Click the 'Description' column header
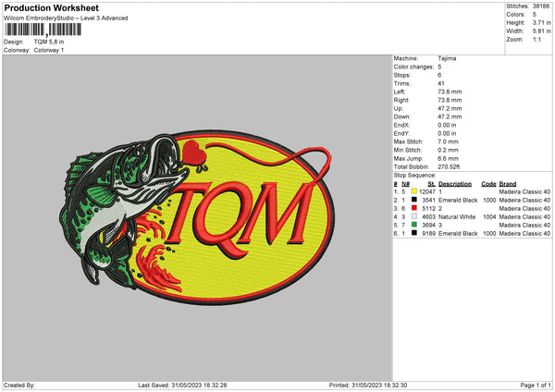Image resolution: width=555 pixels, height=392 pixels. point(455,184)
